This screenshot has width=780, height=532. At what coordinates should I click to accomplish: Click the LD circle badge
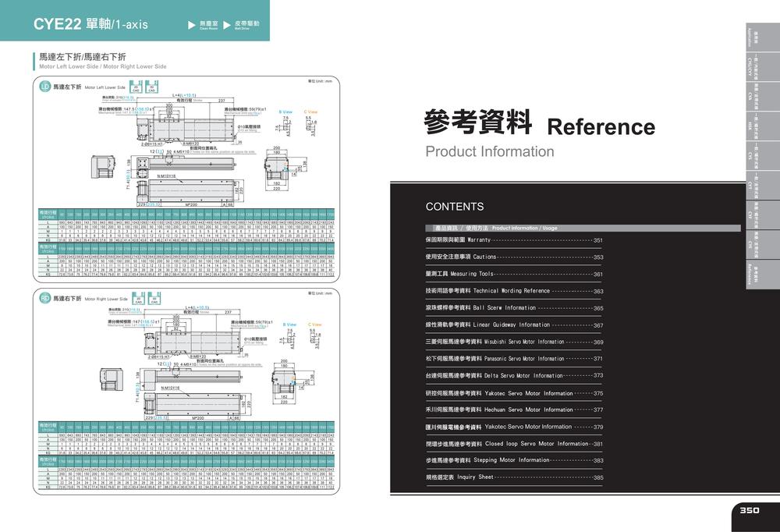point(45,87)
